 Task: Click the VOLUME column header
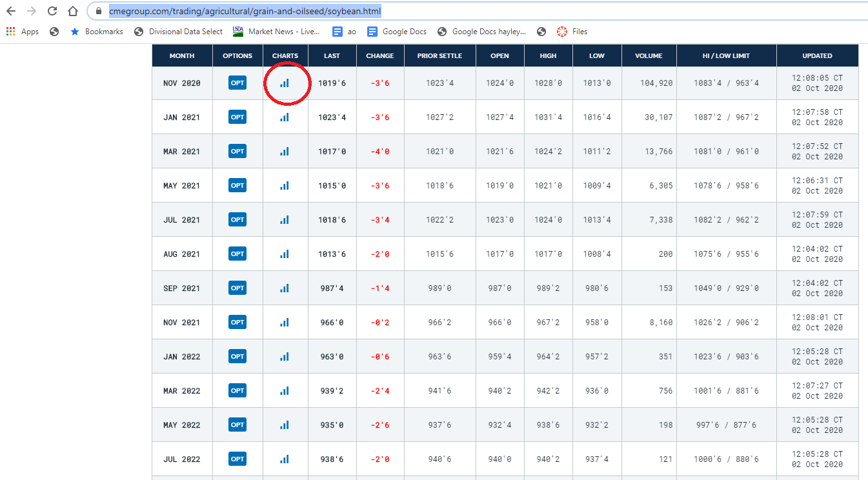649,55
